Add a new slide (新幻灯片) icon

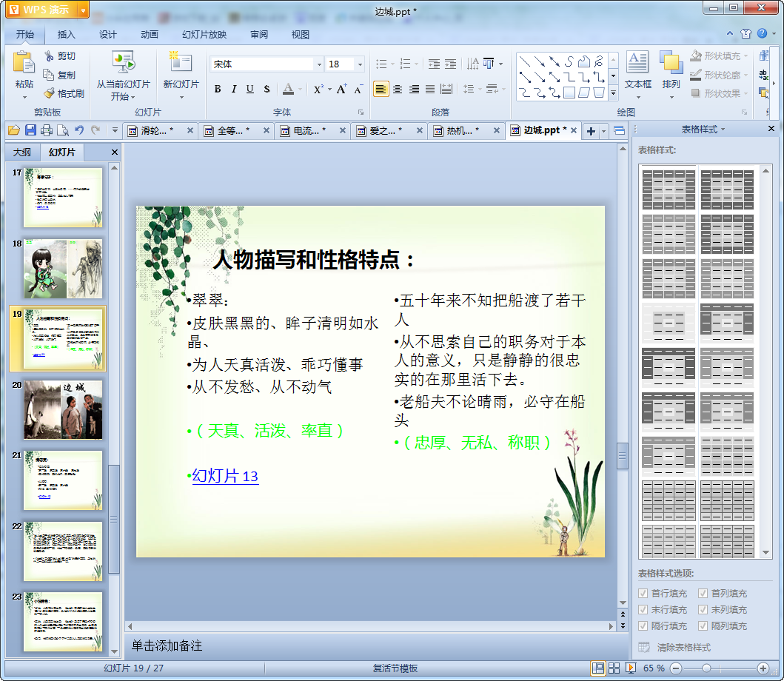click(181, 62)
